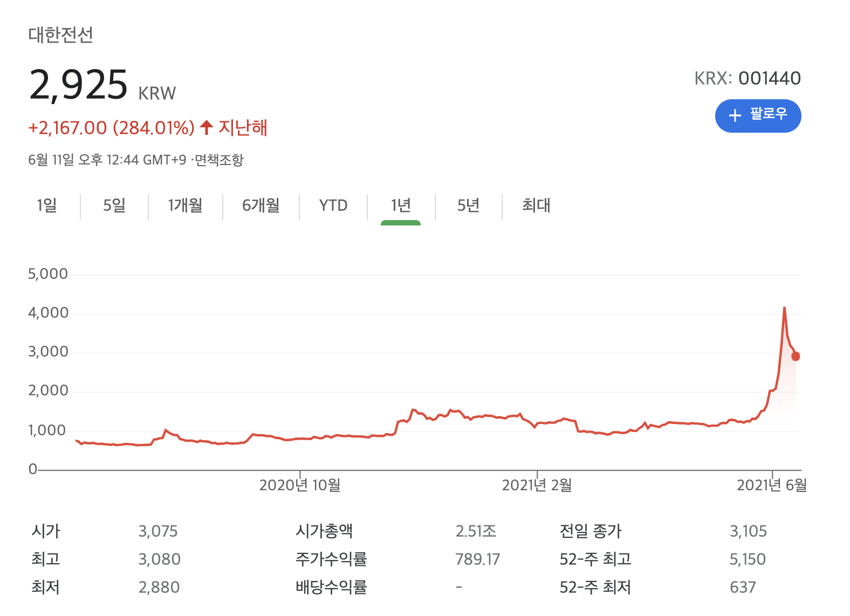Click the 52-주 최고 value 5,150
The width and height of the screenshot is (850, 616).
coord(748,559)
